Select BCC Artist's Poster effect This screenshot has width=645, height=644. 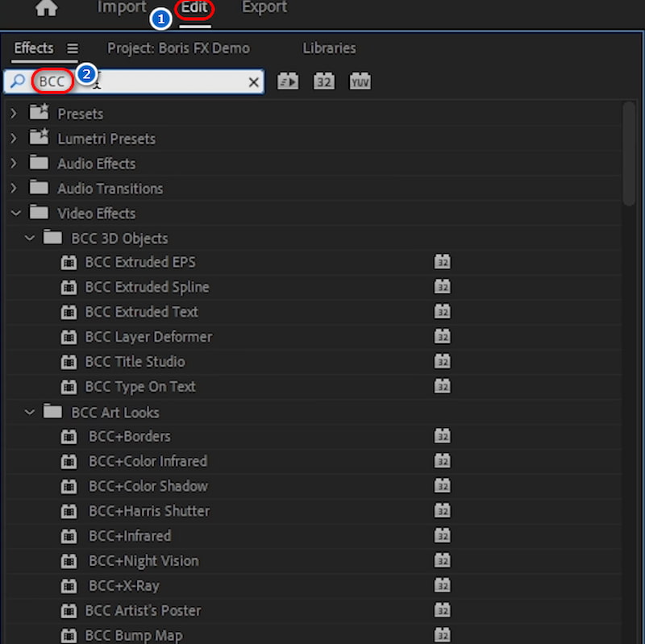point(144,611)
